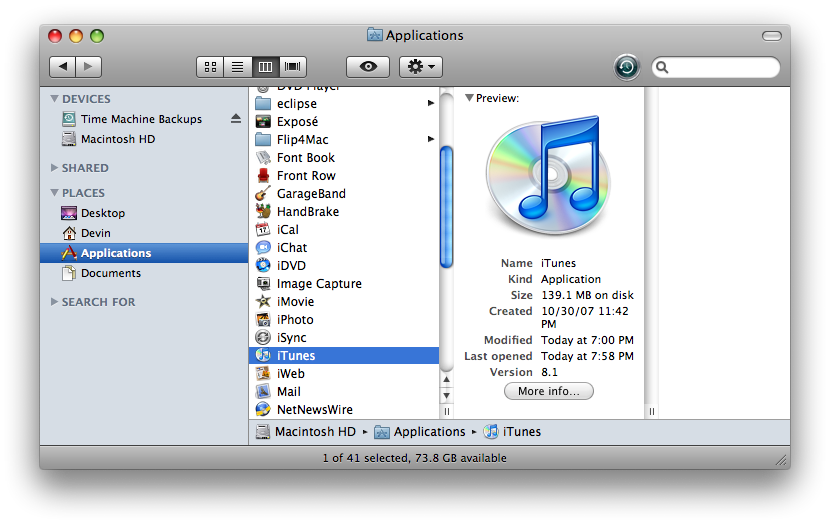Screen dimensions: 830x524
Task: Collapse the Preview disclosure triangle
Action: click(469, 98)
